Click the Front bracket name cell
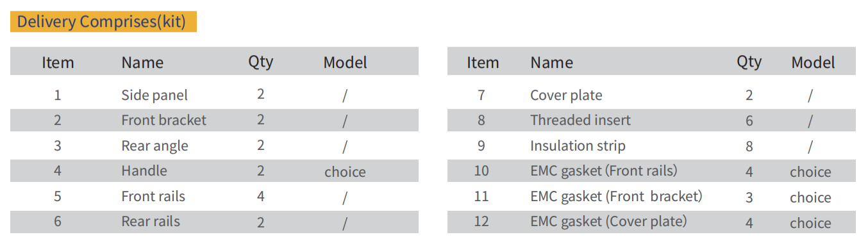 point(164,120)
